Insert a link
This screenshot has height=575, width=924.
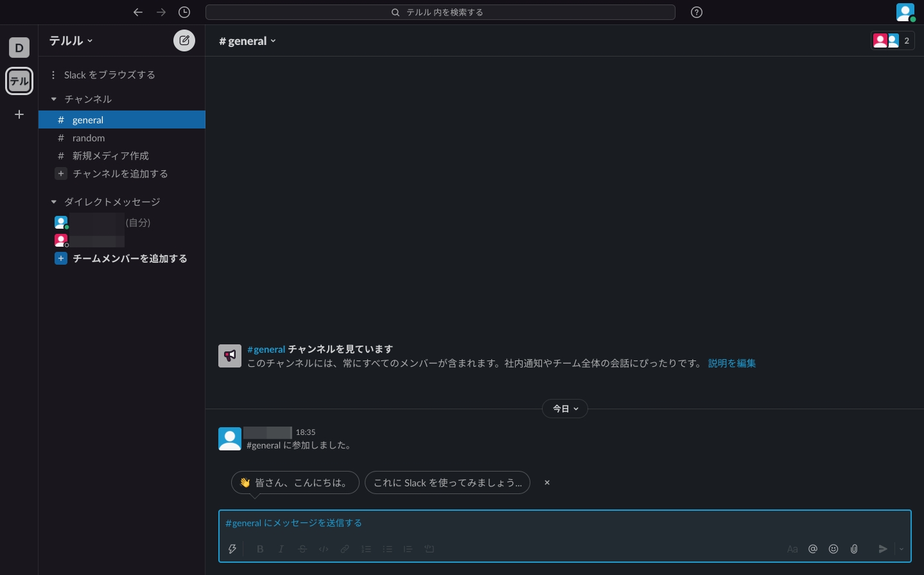coord(345,549)
